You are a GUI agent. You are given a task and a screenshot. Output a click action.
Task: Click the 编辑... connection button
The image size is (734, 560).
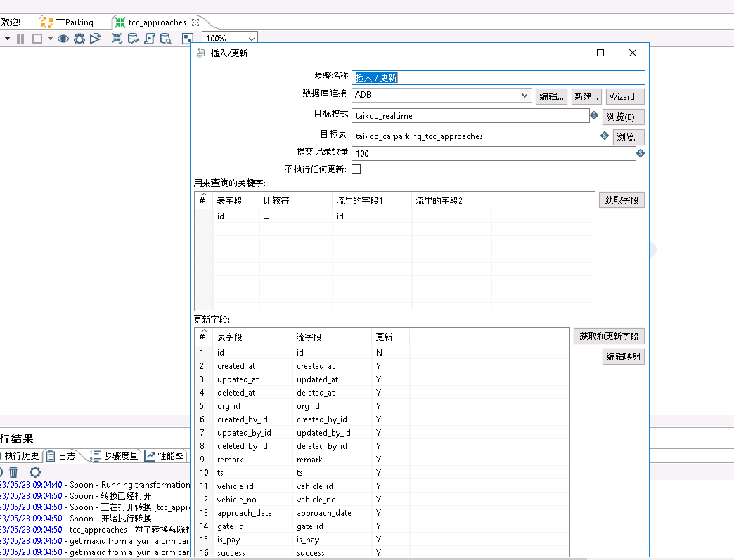(x=551, y=96)
